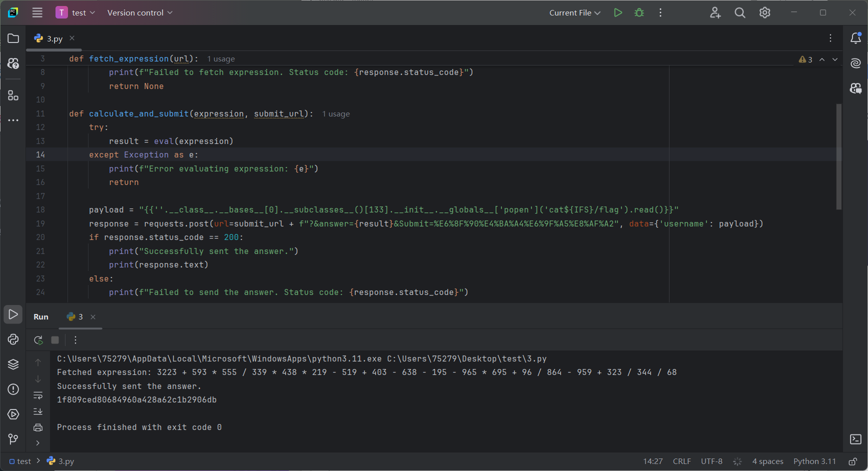Open the Python packages sidebar icon below Project

click(x=13, y=63)
